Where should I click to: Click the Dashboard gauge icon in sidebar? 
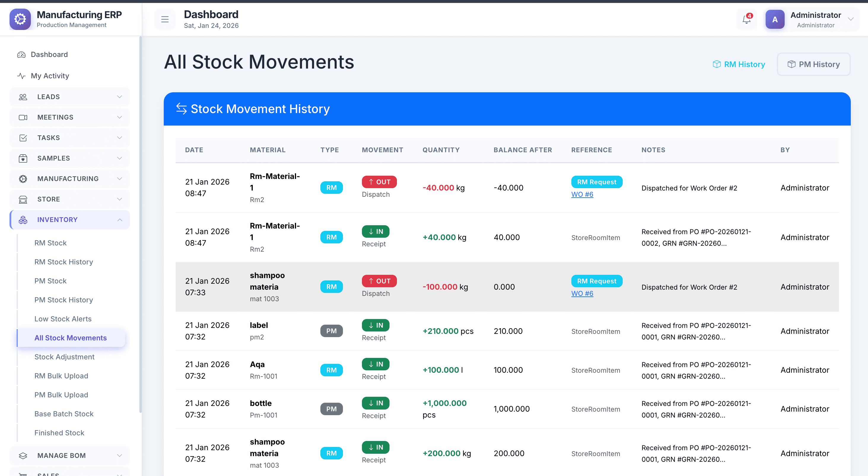click(22, 55)
